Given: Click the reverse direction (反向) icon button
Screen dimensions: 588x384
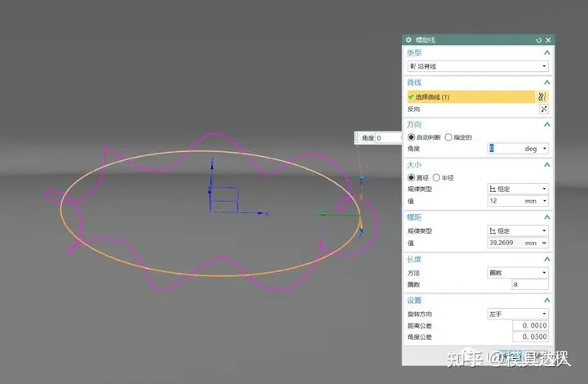Looking at the screenshot, I should point(544,109).
